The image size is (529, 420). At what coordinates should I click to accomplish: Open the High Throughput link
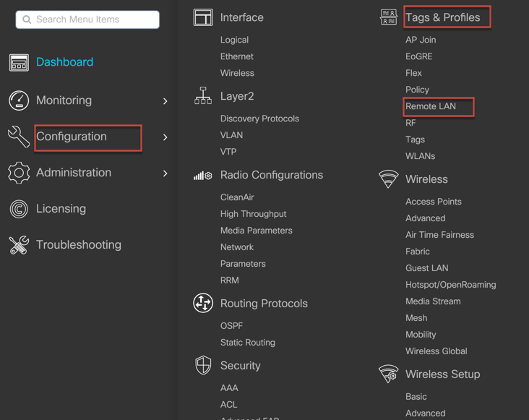point(254,214)
